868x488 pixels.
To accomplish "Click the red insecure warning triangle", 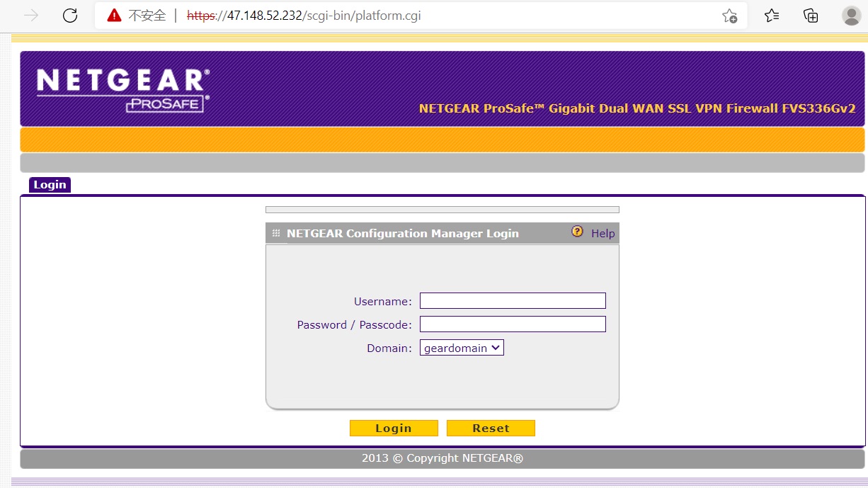I will (114, 16).
